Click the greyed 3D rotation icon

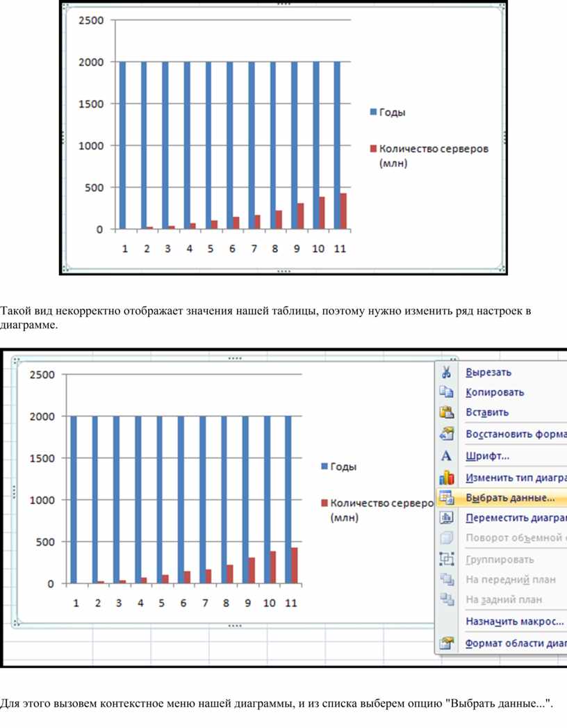pyautogui.click(x=446, y=537)
